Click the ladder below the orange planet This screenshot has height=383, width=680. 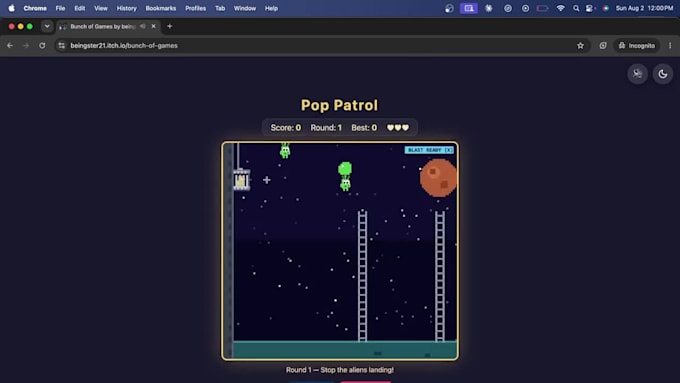point(440,276)
